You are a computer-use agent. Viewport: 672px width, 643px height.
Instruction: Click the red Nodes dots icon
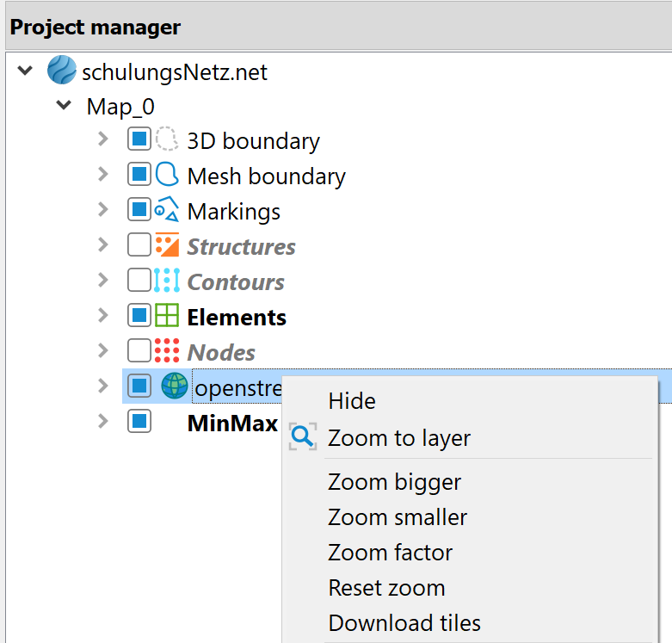click(x=167, y=351)
